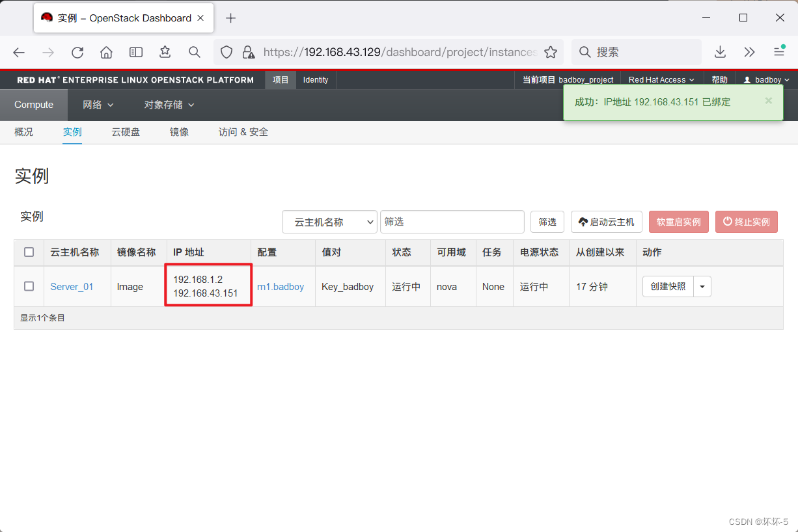Click the instance filter text field
The height and width of the screenshot is (532, 798).
[x=452, y=222]
